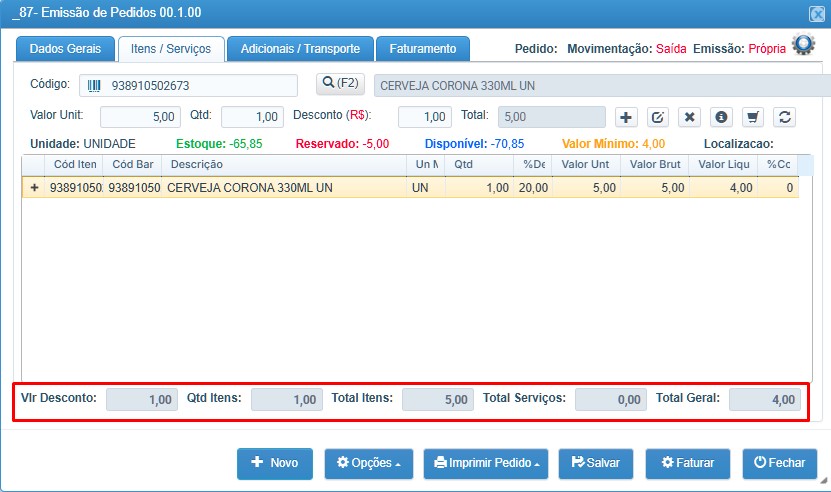Click the product description field CERVEJA CORONA

pyautogui.click(x=602, y=86)
